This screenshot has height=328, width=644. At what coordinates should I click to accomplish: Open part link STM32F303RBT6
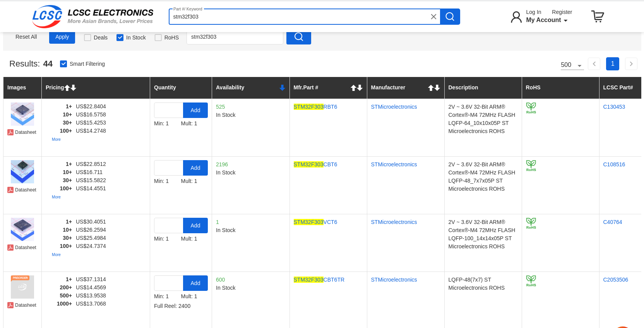coord(315,107)
